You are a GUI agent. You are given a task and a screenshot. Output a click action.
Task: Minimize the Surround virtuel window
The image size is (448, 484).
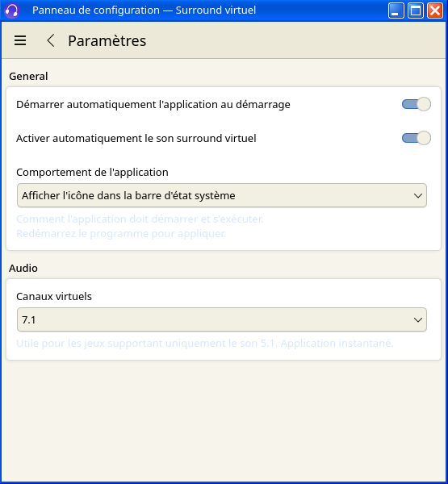[x=396, y=10]
